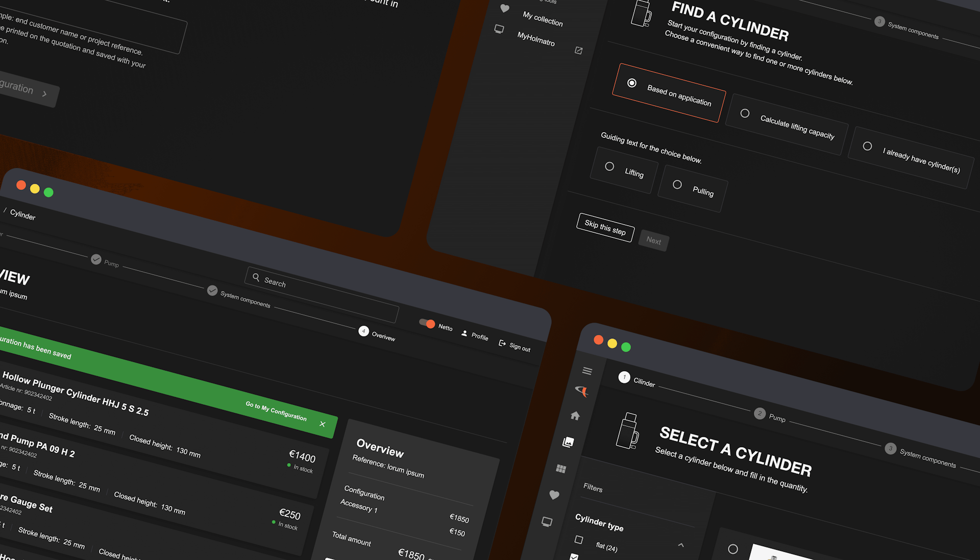Go to home via house icon
The height and width of the screenshot is (560, 980).
(575, 416)
